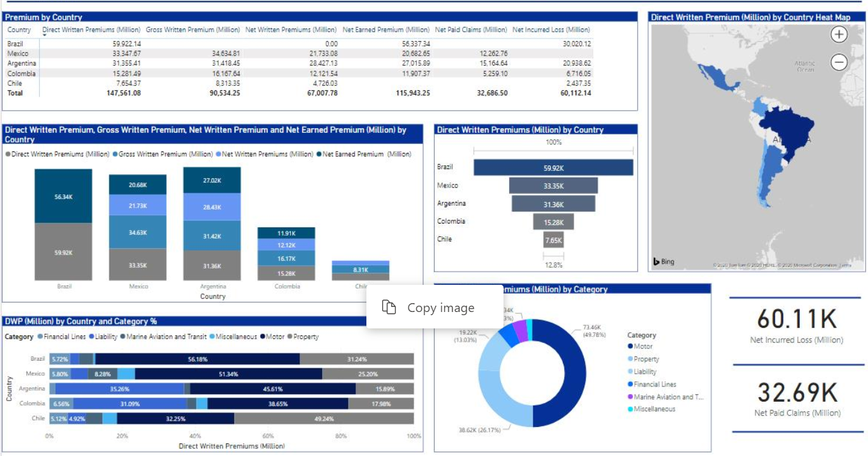Zoom out on the heat map

pyautogui.click(x=838, y=63)
